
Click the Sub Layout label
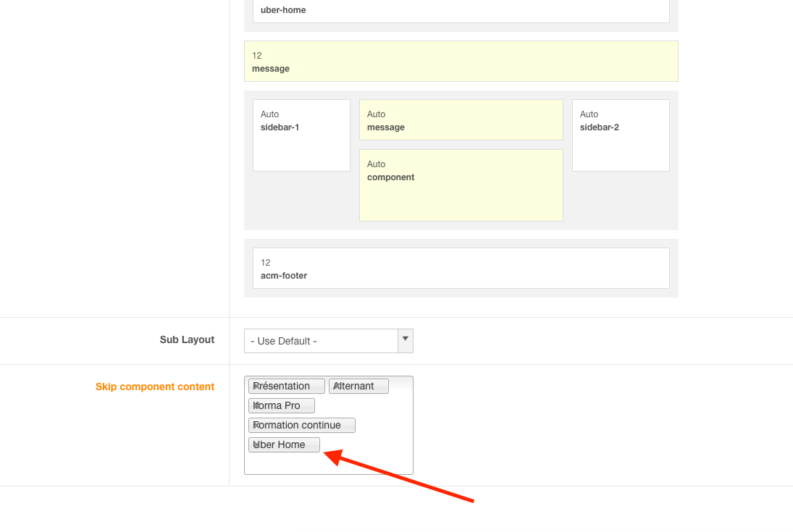click(187, 339)
